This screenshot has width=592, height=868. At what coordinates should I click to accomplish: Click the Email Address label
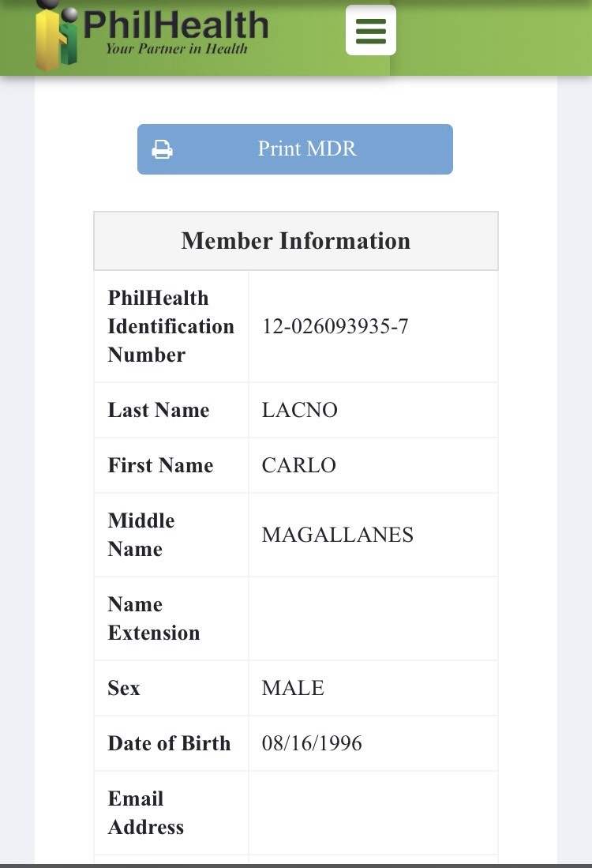[x=145, y=813]
